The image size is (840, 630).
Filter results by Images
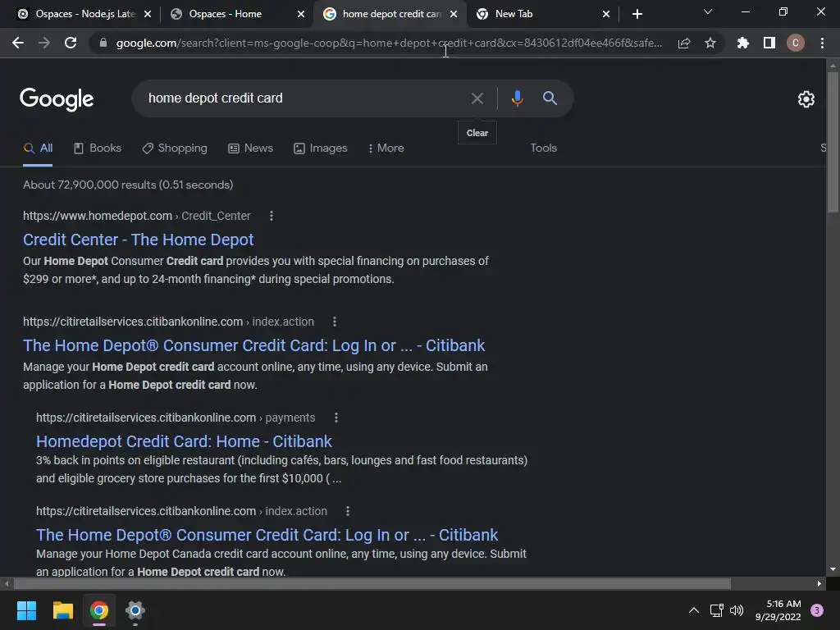(321, 148)
